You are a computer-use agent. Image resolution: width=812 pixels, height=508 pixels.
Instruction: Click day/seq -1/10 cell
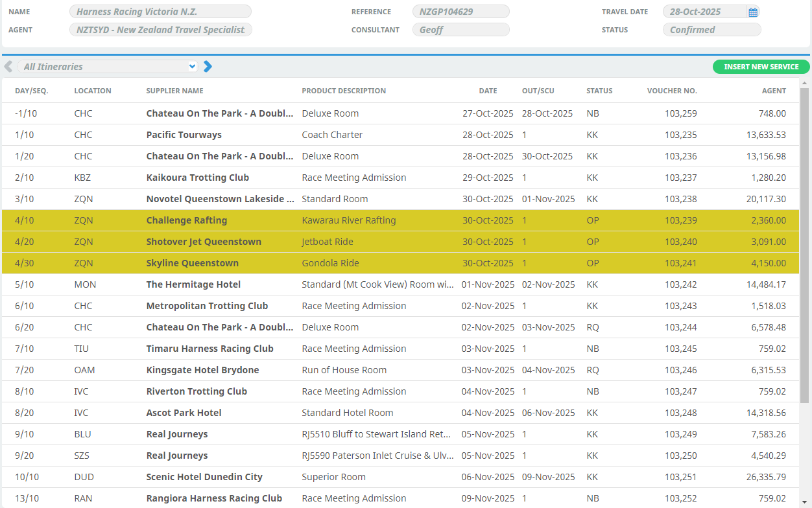(x=26, y=113)
